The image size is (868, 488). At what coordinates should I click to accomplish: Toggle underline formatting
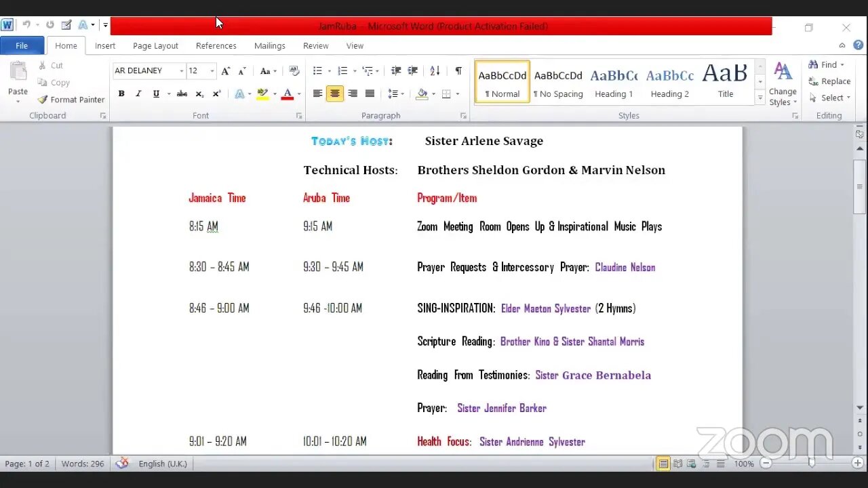(x=156, y=94)
